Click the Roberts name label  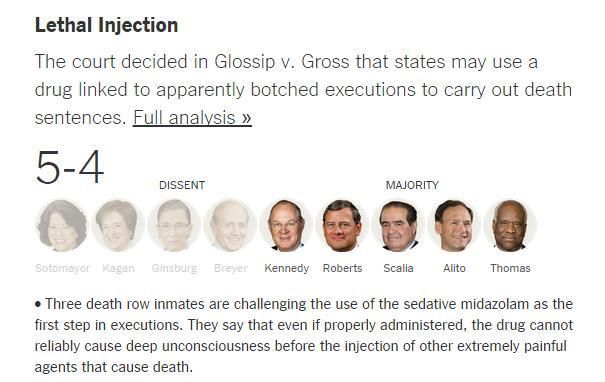(x=343, y=268)
